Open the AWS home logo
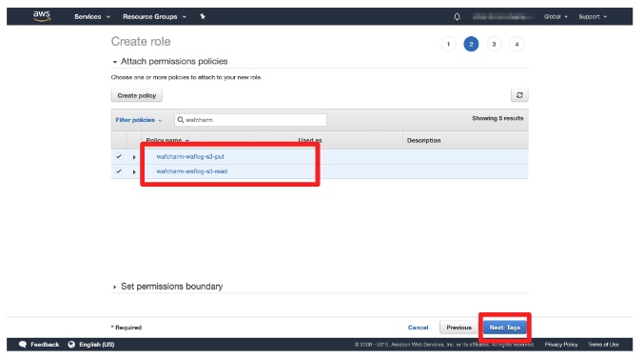The height and width of the screenshot is (359, 644). click(42, 16)
